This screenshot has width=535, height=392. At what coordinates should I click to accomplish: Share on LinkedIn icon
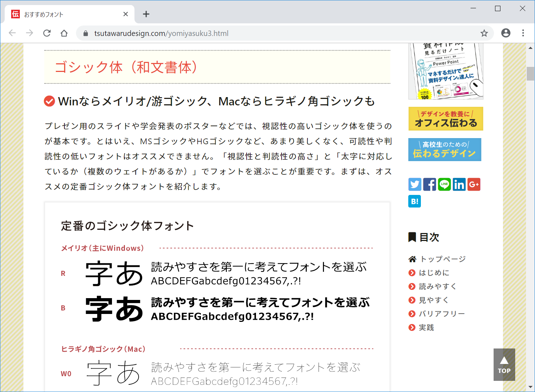click(459, 184)
